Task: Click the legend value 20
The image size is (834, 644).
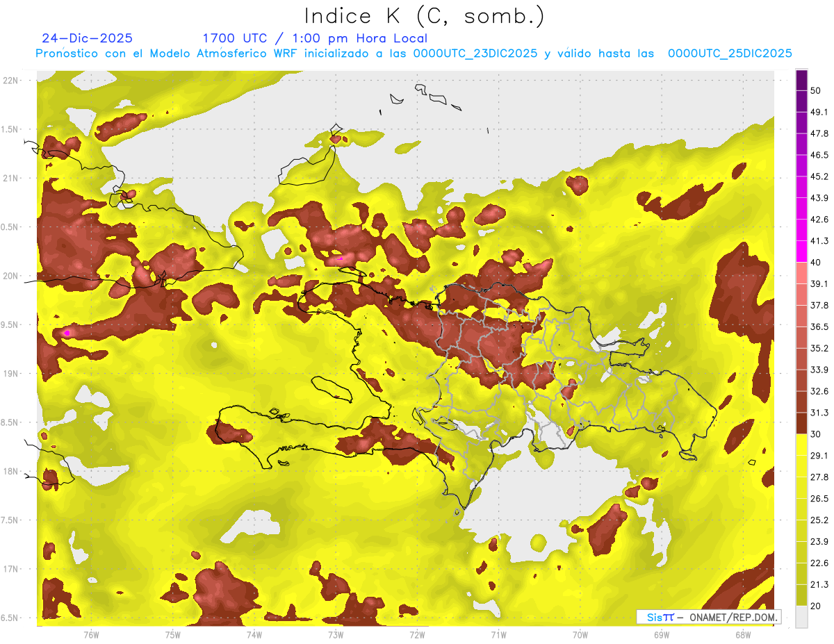Action: click(817, 606)
